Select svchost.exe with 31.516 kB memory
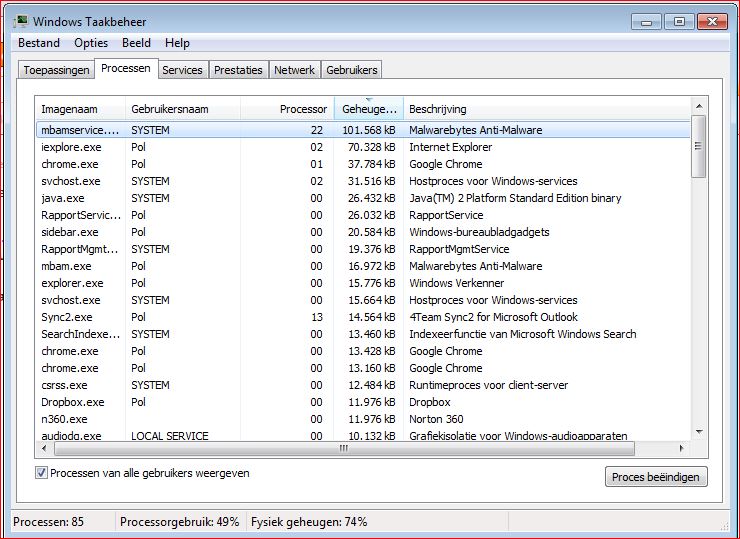This screenshot has height=539, width=740. [363, 181]
